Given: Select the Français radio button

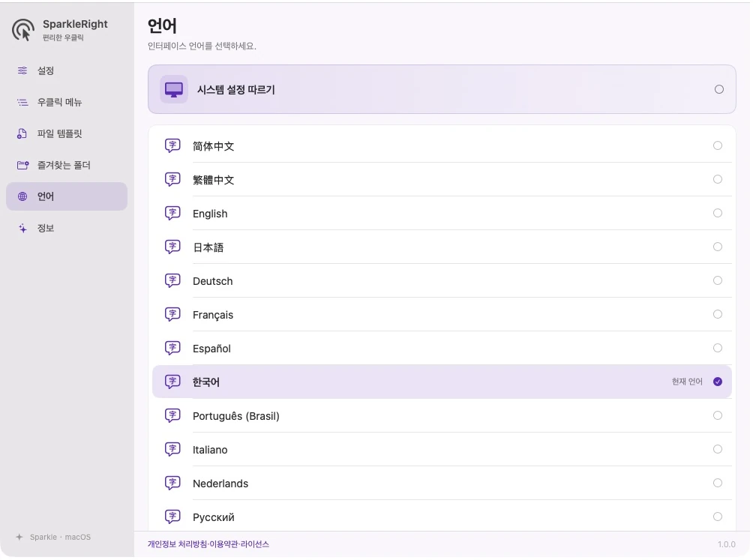Looking at the screenshot, I should 718,314.
